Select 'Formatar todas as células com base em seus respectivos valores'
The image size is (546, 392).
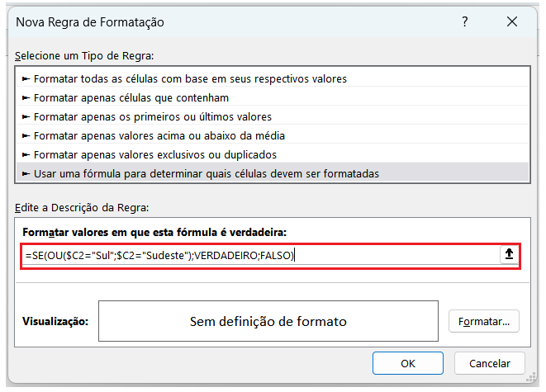point(190,79)
